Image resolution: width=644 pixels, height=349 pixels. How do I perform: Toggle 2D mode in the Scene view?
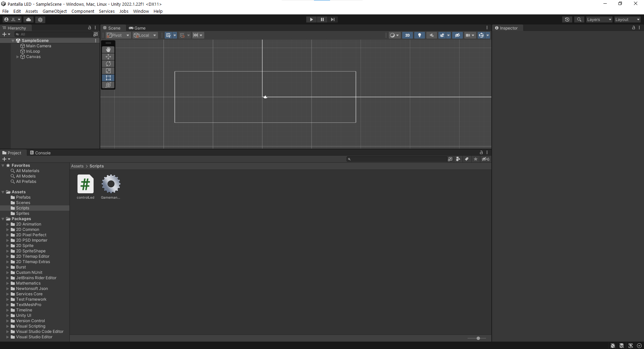[408, 35]
